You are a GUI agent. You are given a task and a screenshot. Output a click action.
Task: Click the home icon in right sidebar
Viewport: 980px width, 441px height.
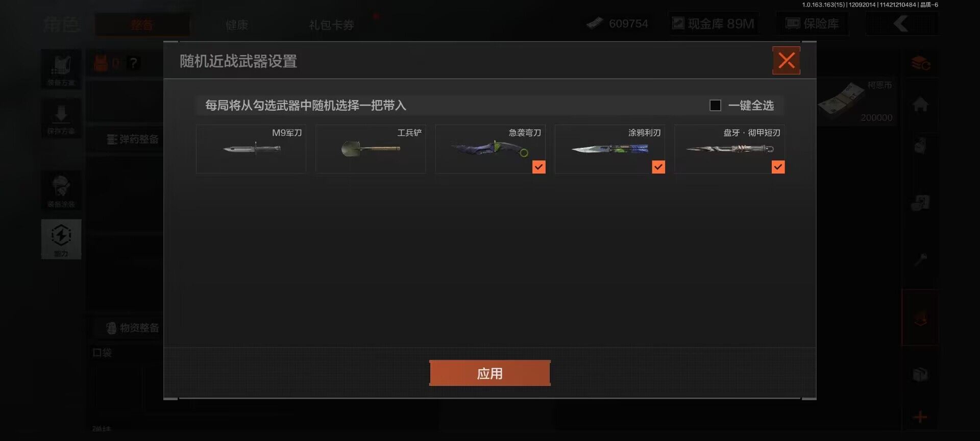(x=920, y=105)
